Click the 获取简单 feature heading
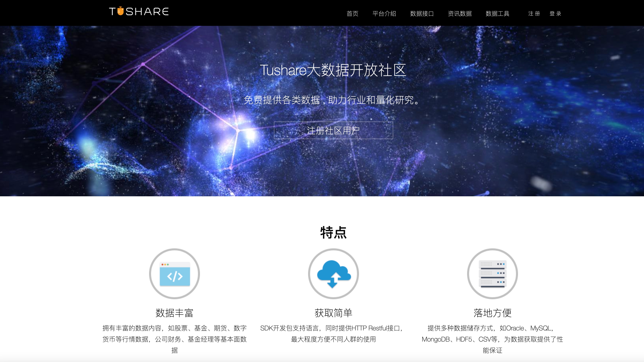 tap(334, 313)
